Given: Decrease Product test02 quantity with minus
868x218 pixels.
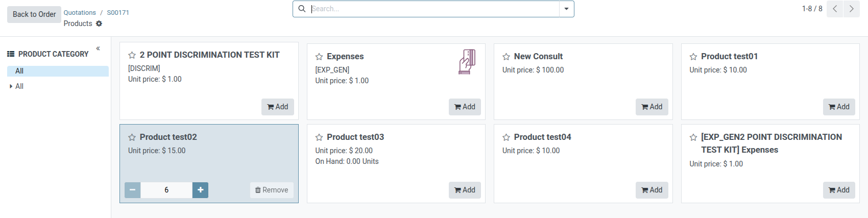Looking at the screenshot, I should 132,190.
